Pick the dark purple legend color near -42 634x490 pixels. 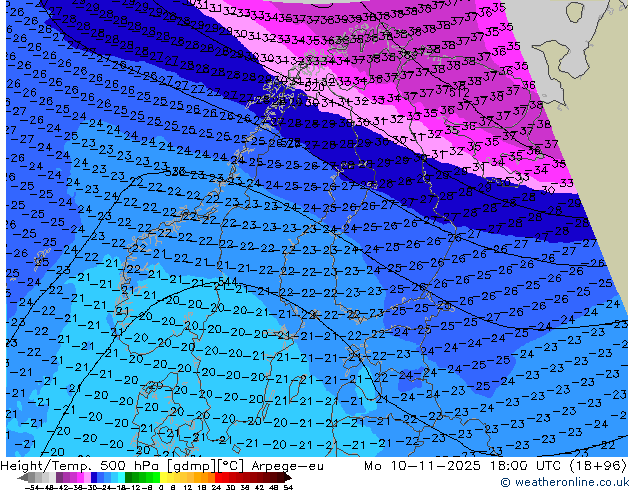click(59, 478)
